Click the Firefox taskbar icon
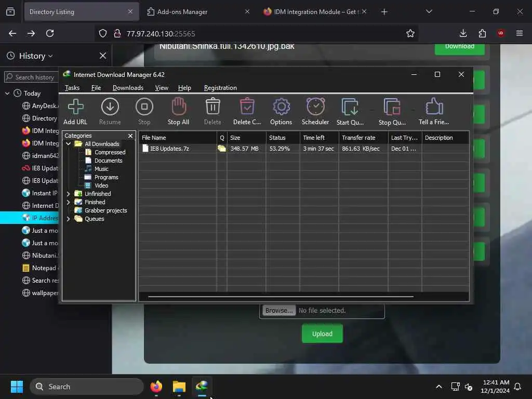Screen dimensions: 532x399 (x=156, y=387)
